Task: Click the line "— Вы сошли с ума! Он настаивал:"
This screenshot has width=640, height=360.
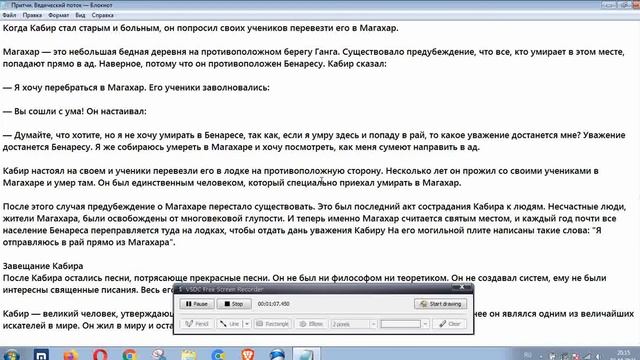Action: coord(74,111)
